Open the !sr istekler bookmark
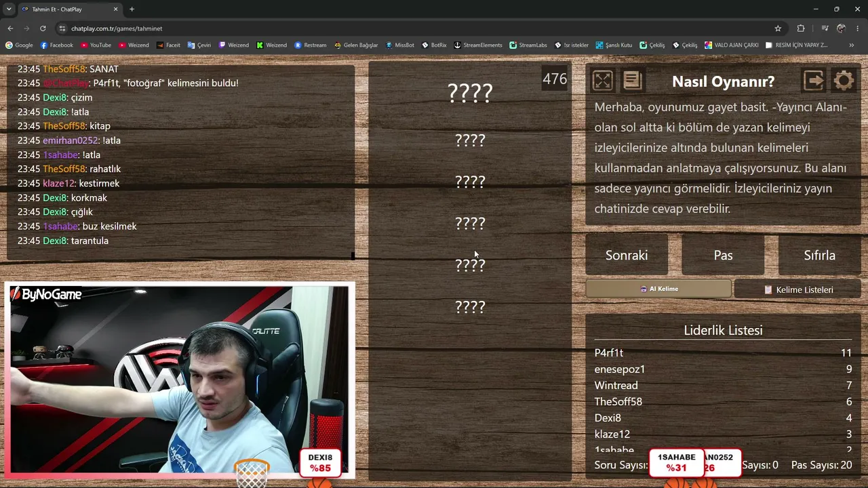 coord(572,45)
